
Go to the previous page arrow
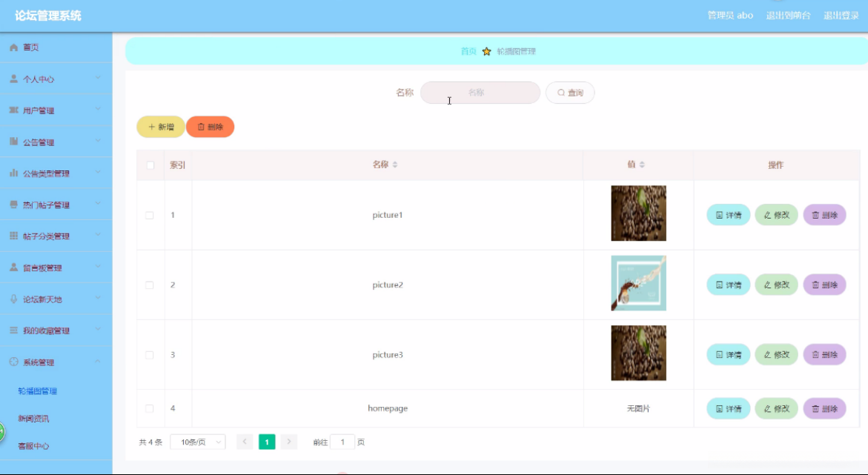(x=245, y=442)
